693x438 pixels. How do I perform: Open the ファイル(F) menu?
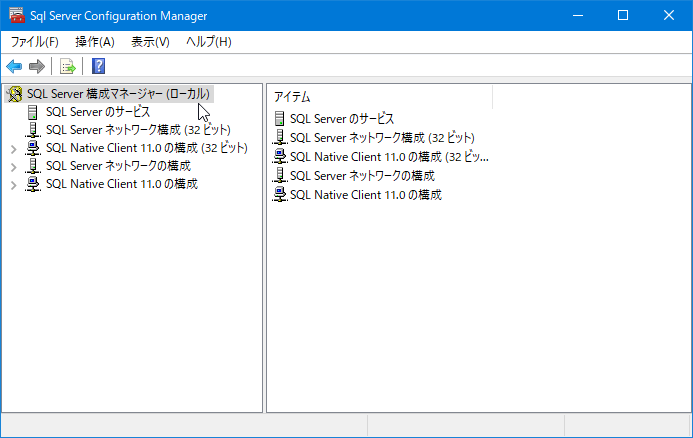[x=34, y=42]
